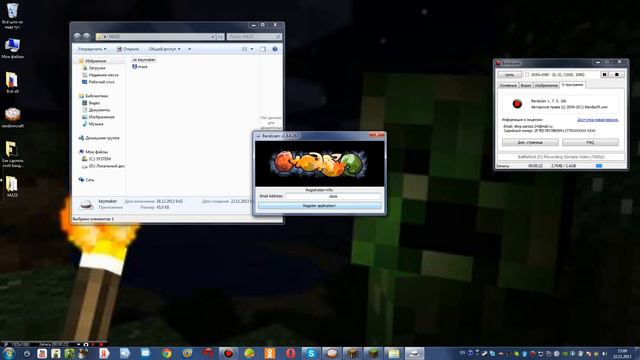Select the mais file in the Explorer list
640x360 pixels.
(x=140, y=67)
